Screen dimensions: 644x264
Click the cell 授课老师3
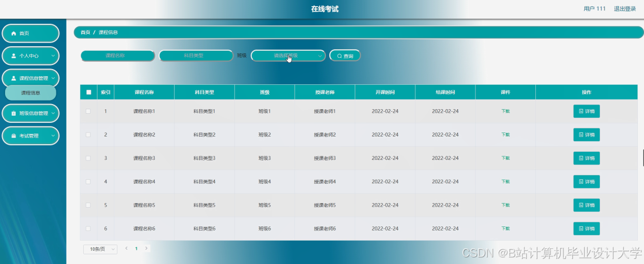(325, 158)
